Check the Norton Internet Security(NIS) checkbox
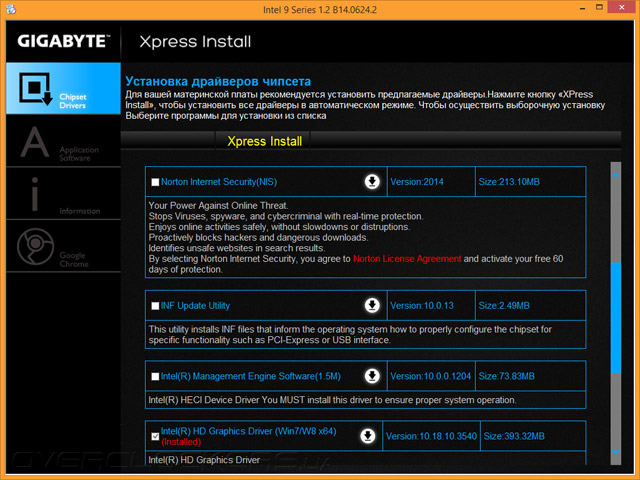The height and width of the screenshot is (480, 640). click(155, 182)
